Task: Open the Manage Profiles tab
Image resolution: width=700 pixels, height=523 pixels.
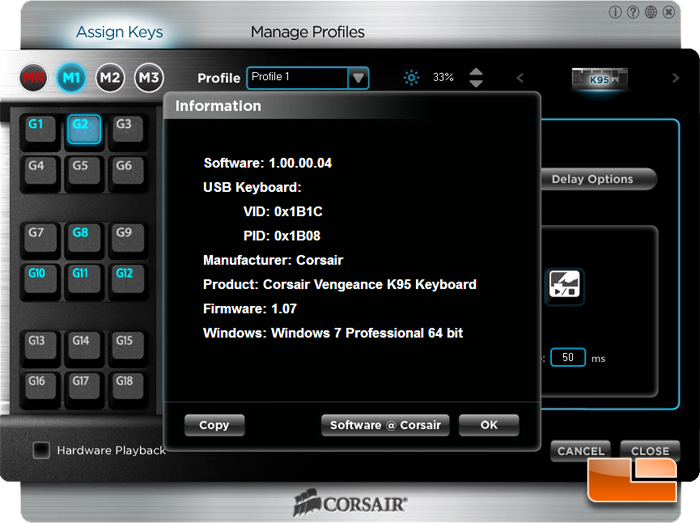Action: point(307,32)
